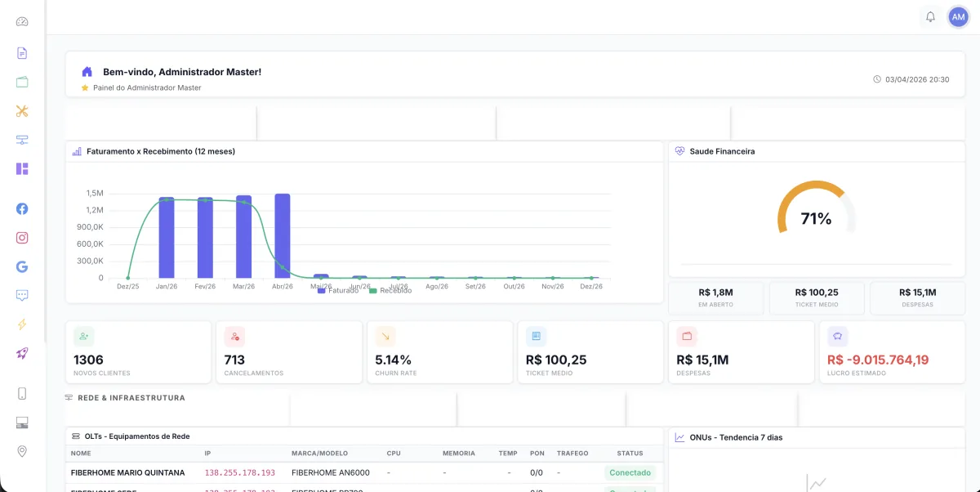The width and height of the screenshot is (980, 492).
Task: Click the '1306' novos clientes value
Action: 88,360
